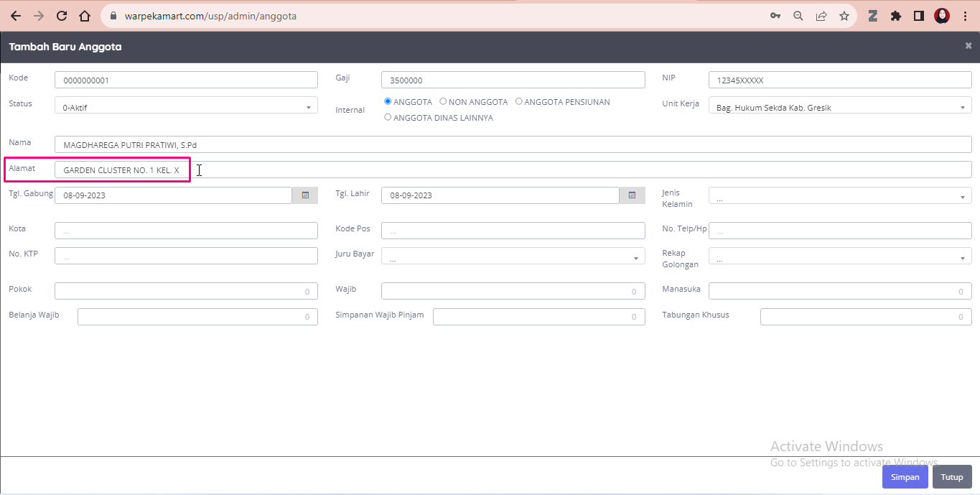Open the Chrome profile avatar
980x495 pixels.
click(942, 16)
